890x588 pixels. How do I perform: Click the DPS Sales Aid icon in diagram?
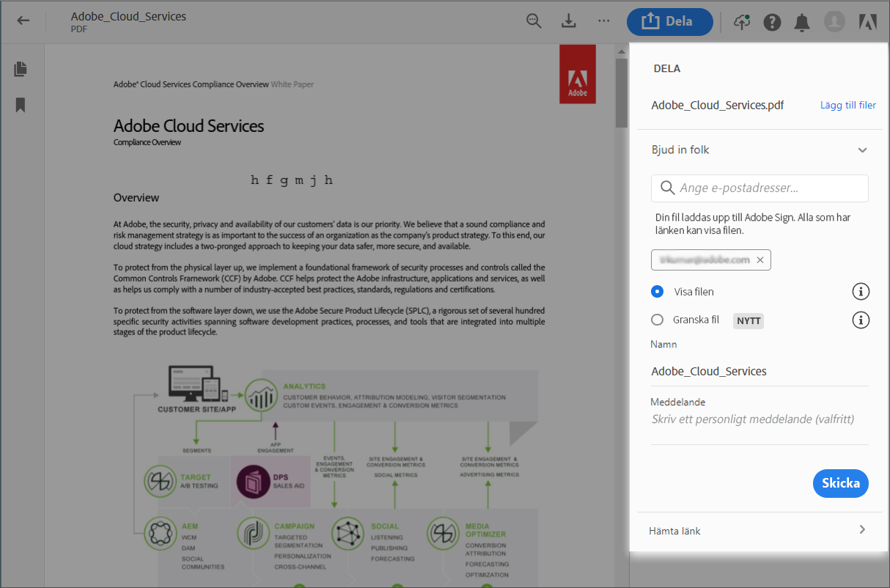[253, 481]
